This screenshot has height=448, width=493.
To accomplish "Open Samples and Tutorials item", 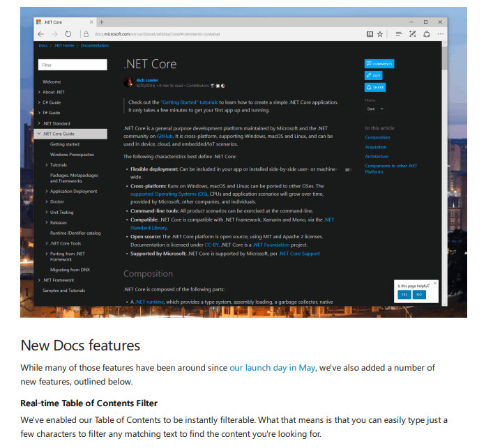I will point(64,291).
